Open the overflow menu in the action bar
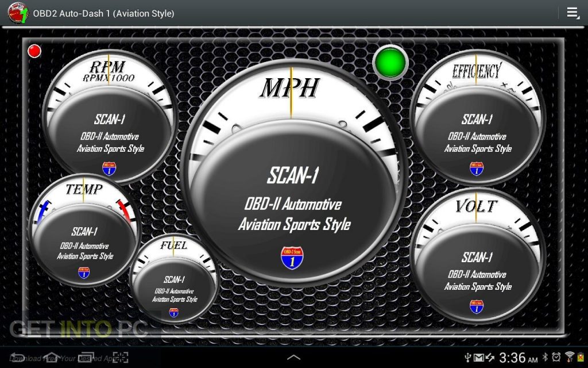 coord(572,12)
